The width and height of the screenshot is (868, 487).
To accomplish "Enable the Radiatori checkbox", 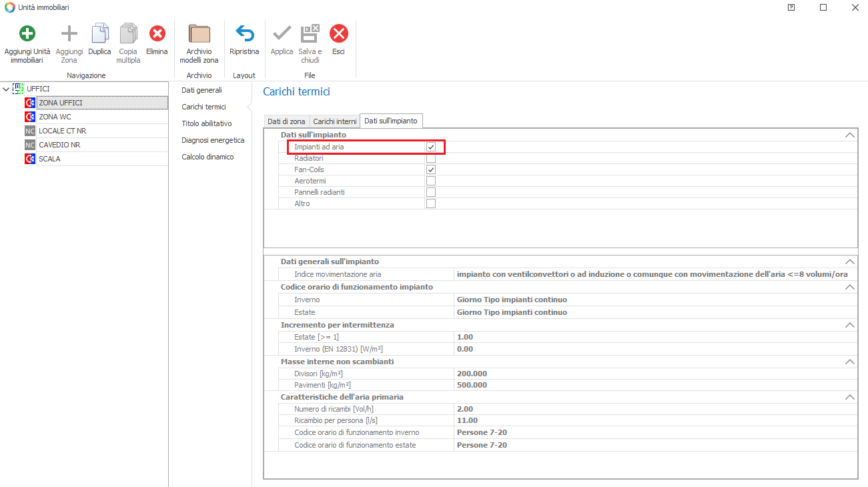I will tap(431, 158).
